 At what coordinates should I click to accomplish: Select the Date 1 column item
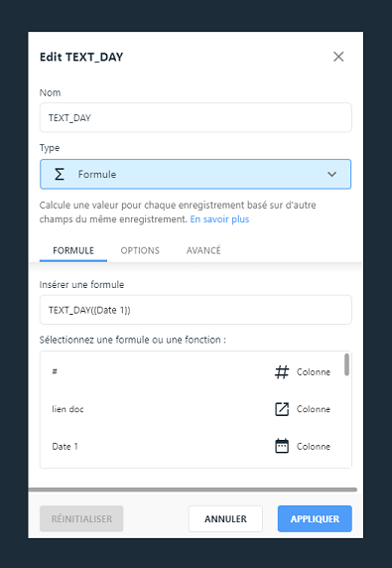(192, 446)
